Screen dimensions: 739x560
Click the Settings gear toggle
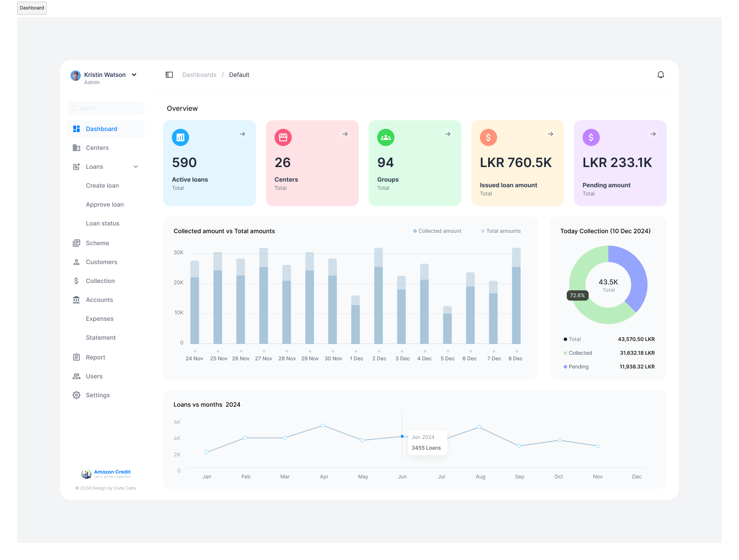pyautogui.click(x=76, y=395)
